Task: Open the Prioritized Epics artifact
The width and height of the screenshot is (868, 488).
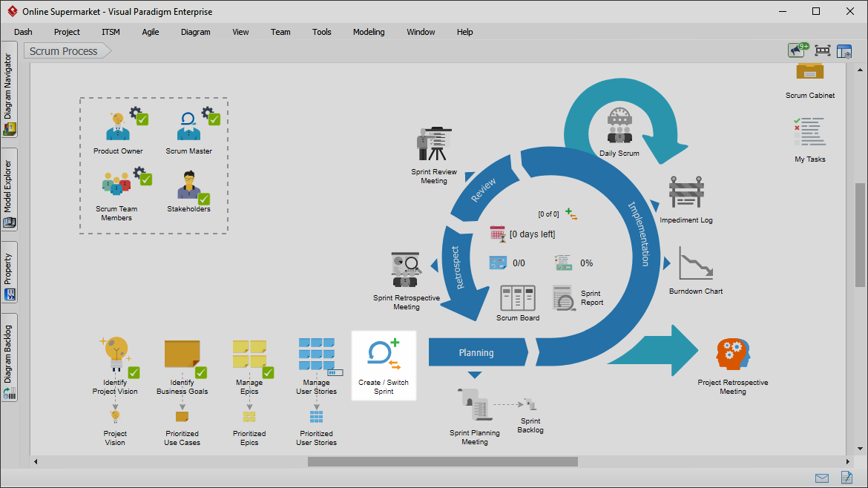Action: click(250, 417)
